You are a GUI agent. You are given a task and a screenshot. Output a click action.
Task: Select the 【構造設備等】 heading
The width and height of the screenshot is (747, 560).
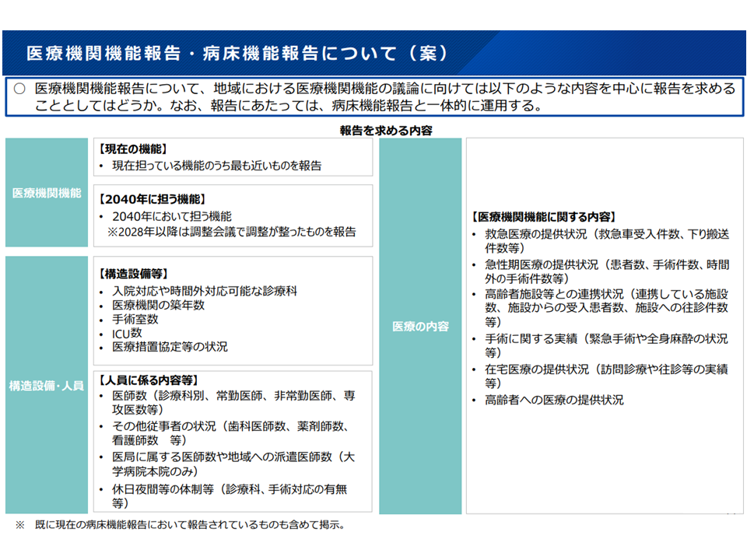(133, 274)
